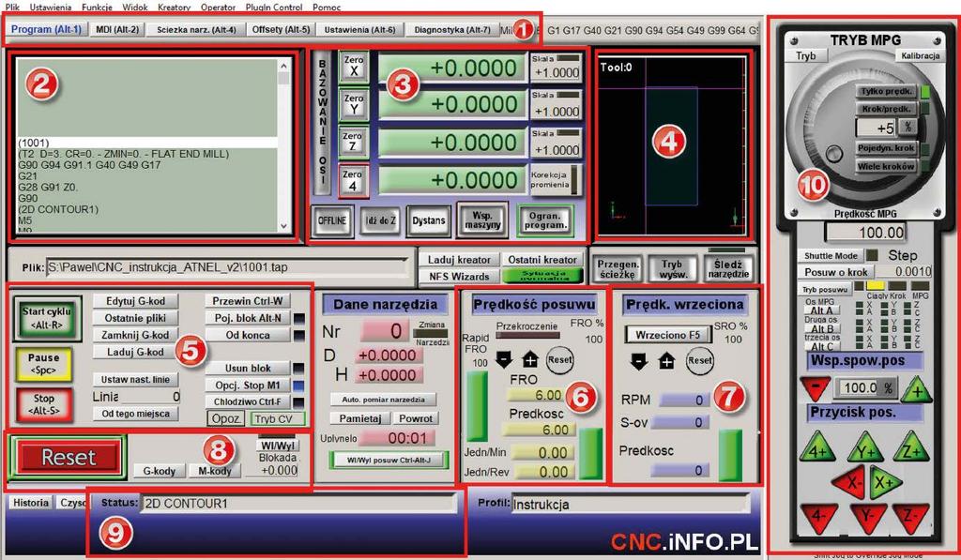Enable Wiele kroków MPG mode
Screen dimensions: 961x560
(886, 166)
